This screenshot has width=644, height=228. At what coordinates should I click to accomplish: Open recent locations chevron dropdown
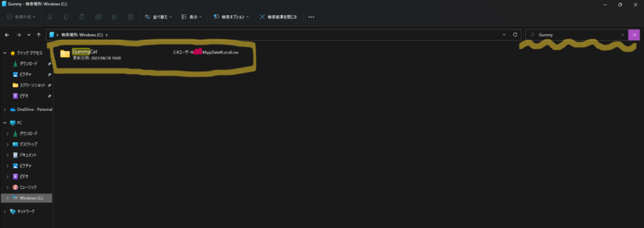tap(29, 35)
